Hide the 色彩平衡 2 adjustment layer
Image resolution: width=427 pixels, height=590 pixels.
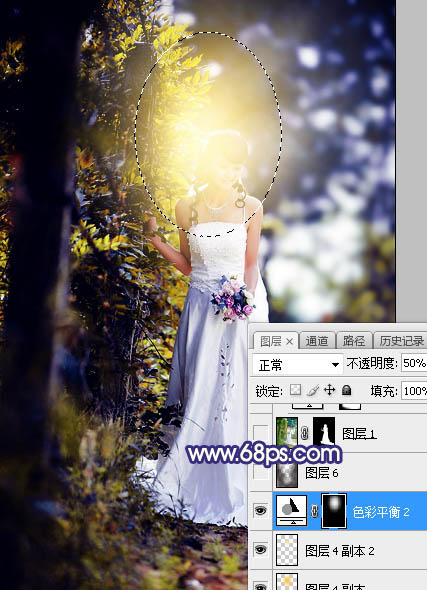click(x=261, y=511)
